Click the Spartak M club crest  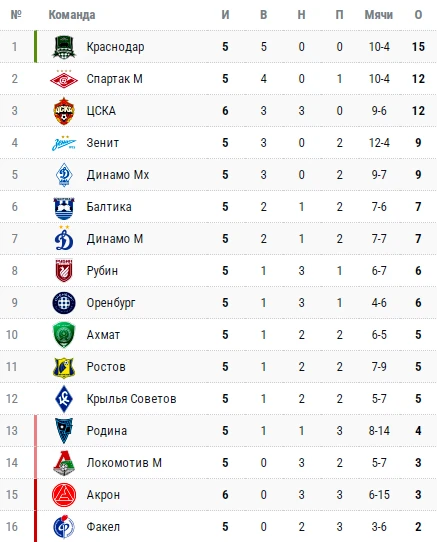coord(64,79)
